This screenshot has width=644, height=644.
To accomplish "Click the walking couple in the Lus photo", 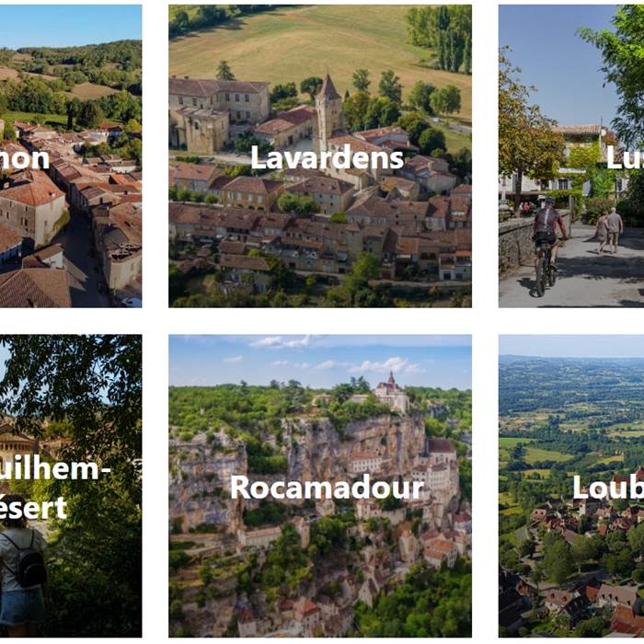I will pos(609,230).
